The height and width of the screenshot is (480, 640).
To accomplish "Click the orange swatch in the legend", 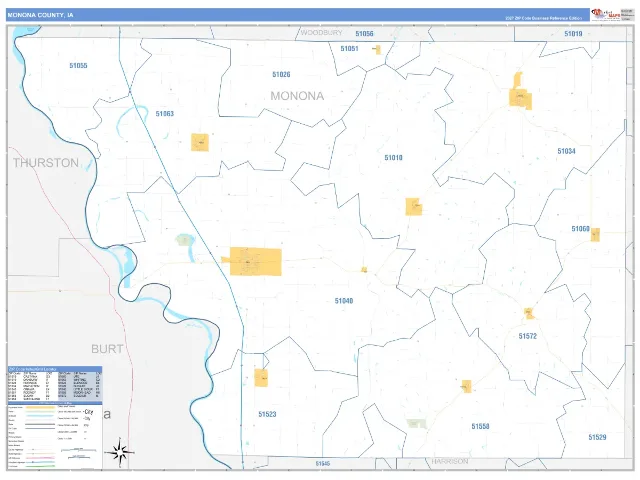I will [40, 407].
